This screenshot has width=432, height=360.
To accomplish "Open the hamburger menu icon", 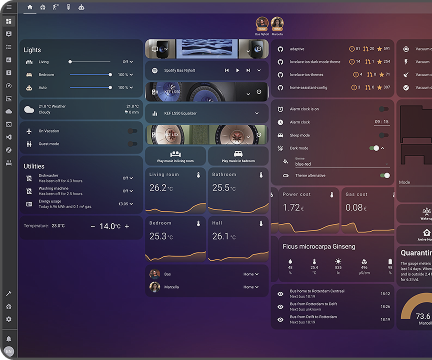I will click(x=9, y=7).
